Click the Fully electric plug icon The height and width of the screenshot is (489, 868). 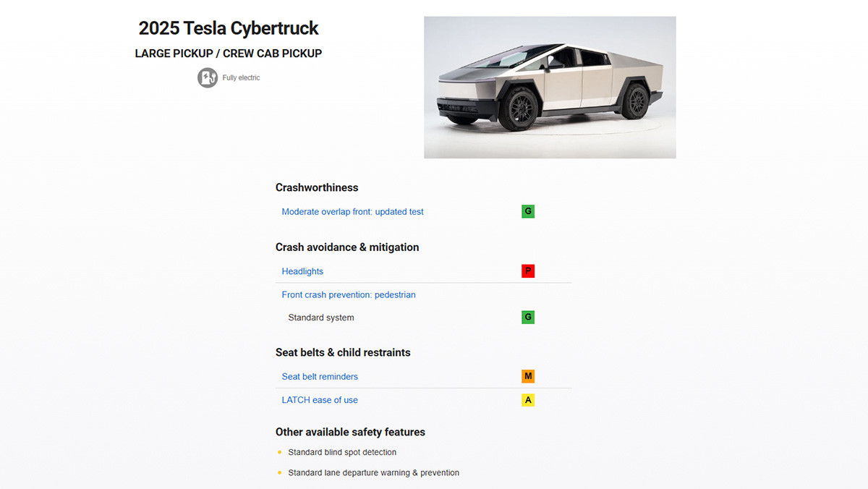(208, 77)
